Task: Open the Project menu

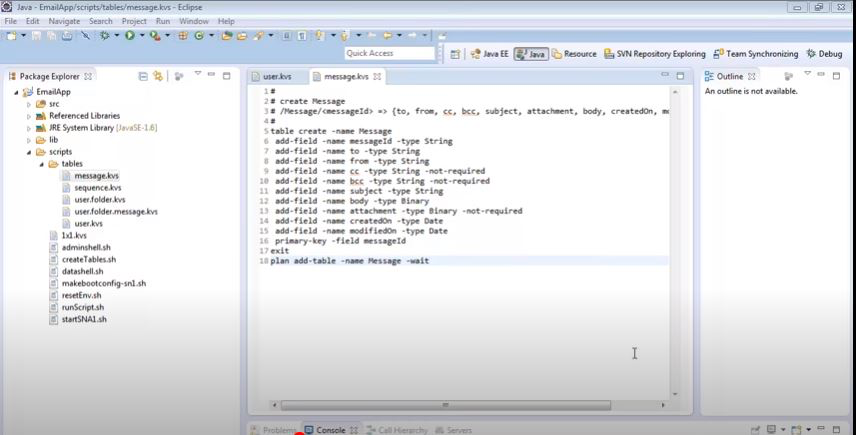Action: point(134,21)
